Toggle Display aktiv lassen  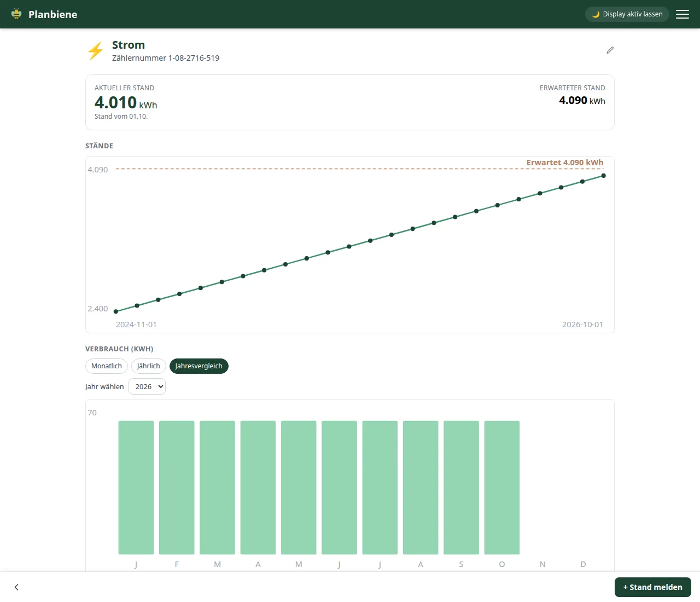627,14
